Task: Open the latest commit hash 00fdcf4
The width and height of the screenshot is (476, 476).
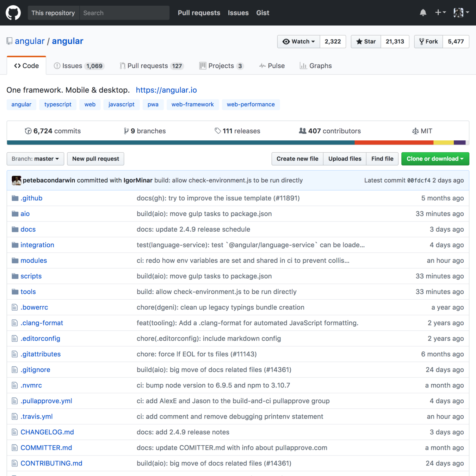Action: click(419, 181)
